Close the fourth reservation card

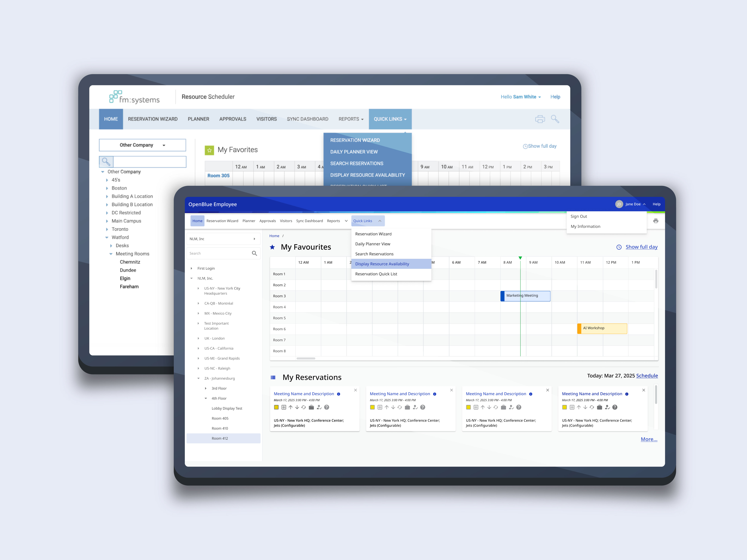(644, 390)
